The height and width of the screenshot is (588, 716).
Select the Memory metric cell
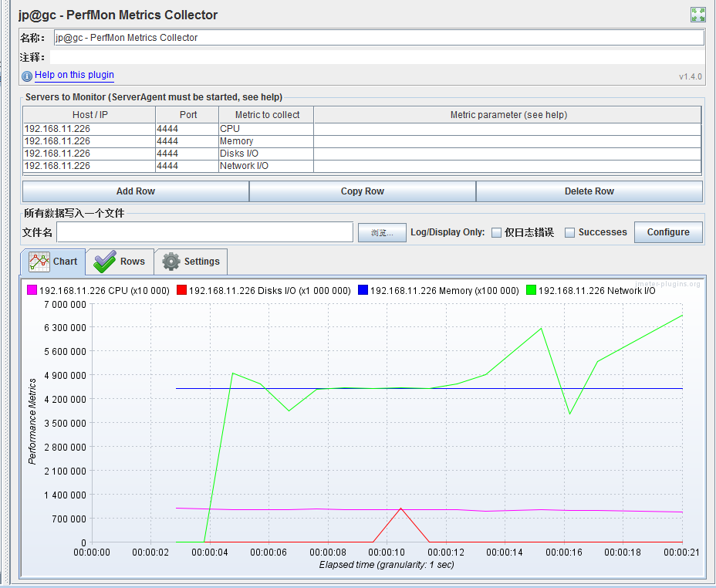[265, 141]
